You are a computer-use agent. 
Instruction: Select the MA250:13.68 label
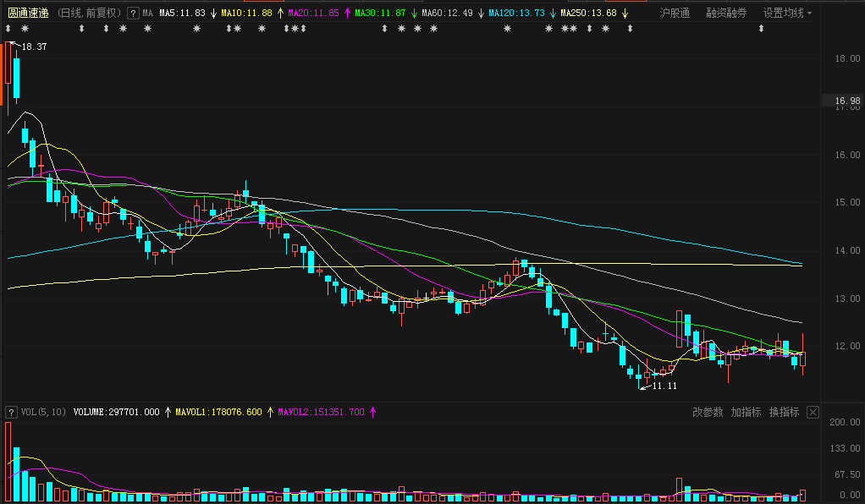[588, 13]
